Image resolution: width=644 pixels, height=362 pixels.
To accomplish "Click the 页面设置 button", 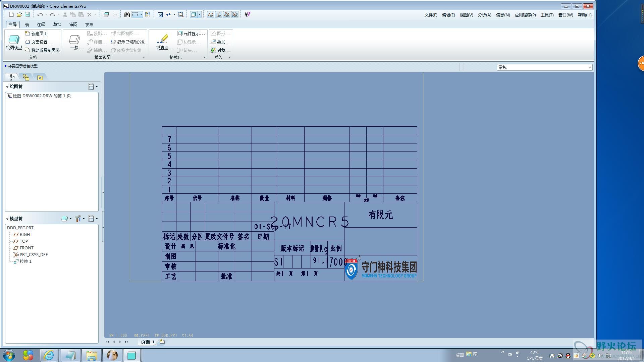I will [39, 42].
